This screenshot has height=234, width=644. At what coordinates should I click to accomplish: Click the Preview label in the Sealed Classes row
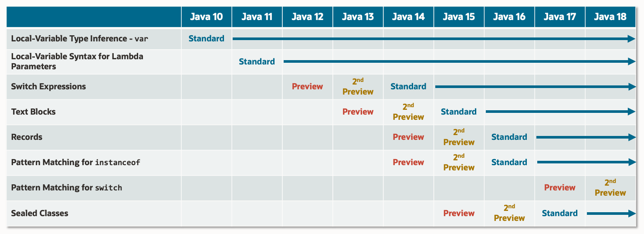pyautogui.click(x=459, y=213)
